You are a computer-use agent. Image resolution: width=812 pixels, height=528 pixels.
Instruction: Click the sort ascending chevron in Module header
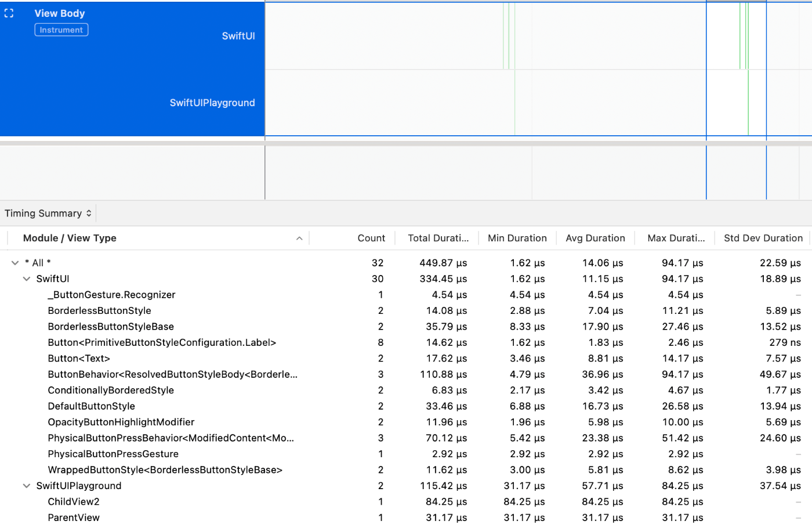[299, 238]
